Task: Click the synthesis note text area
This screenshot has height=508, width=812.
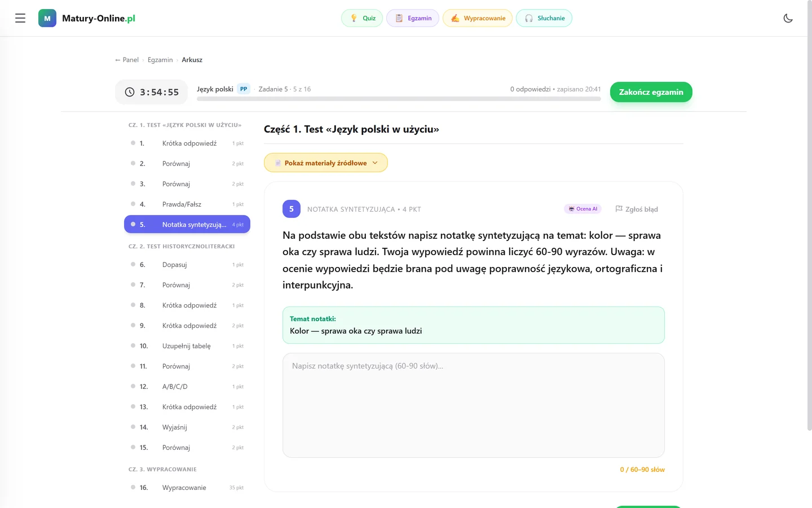Action: (x=474, y=405)
